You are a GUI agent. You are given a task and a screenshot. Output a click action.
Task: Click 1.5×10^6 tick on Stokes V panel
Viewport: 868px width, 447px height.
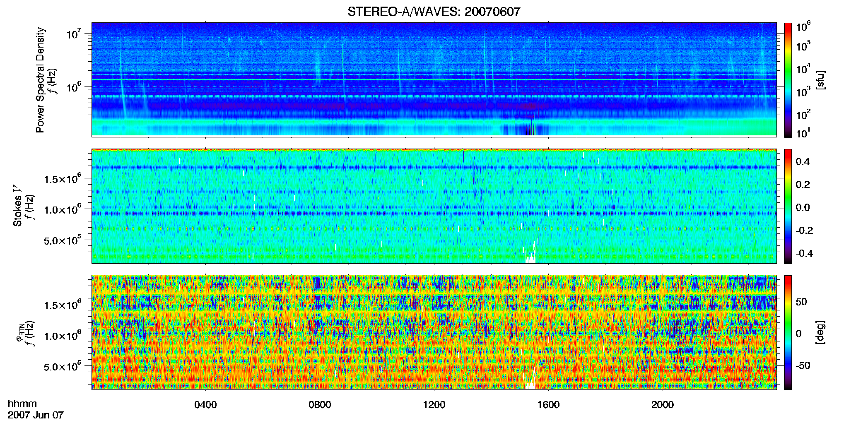63,179
